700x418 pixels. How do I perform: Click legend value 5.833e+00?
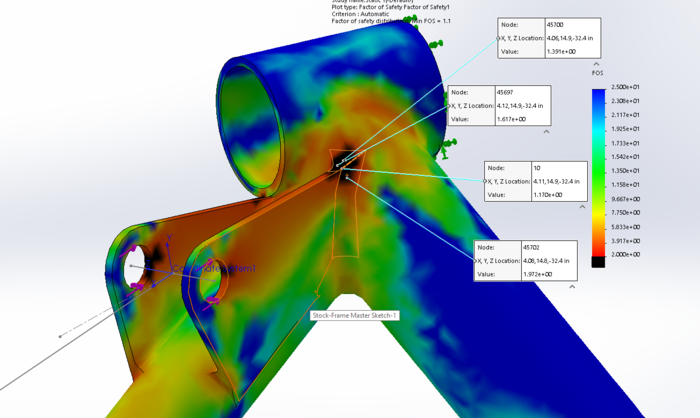click(x=625, y=227)
